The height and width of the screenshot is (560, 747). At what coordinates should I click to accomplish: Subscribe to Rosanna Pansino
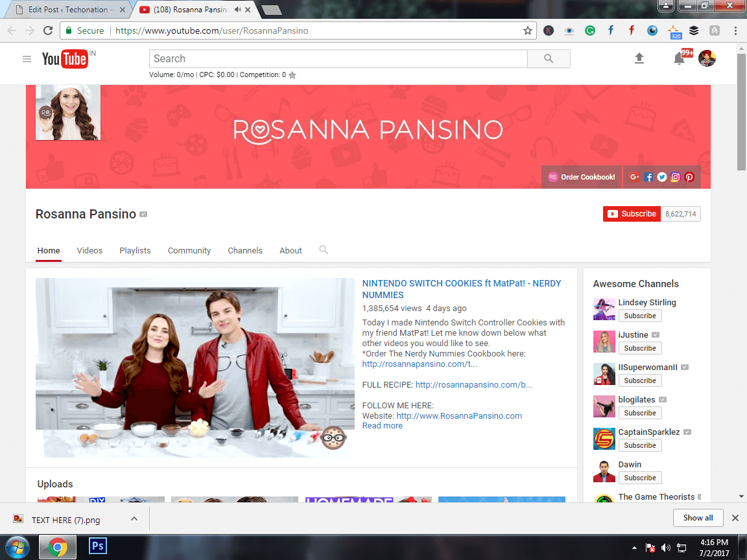coord(632,214)
